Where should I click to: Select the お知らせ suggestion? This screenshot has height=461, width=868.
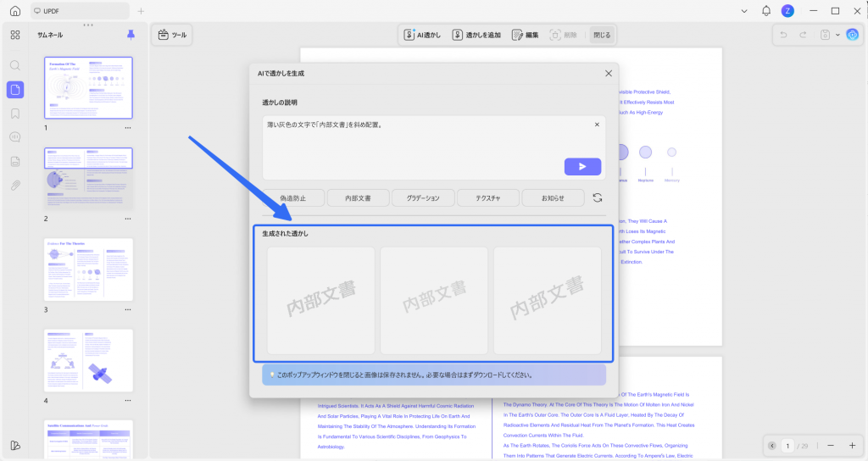tap(553, 197)
